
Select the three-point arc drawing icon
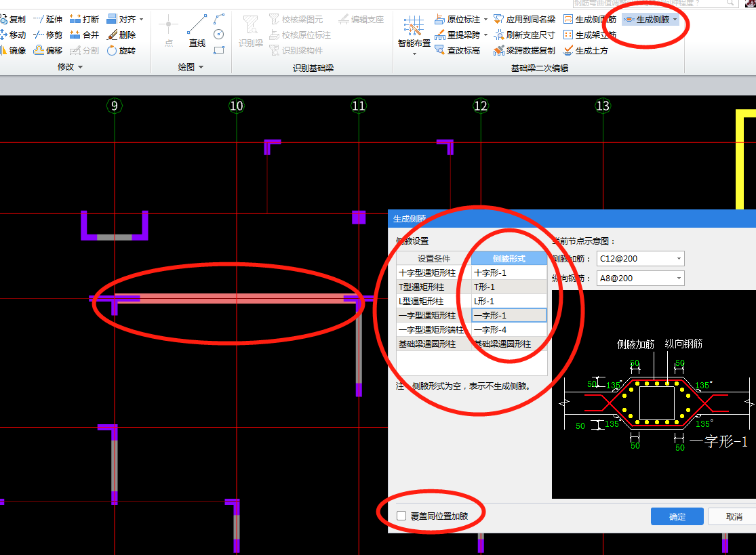click(219, 19)
